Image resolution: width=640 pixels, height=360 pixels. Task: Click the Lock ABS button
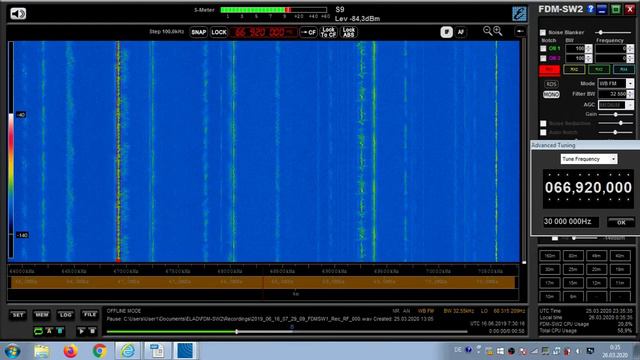pos(349,32)
